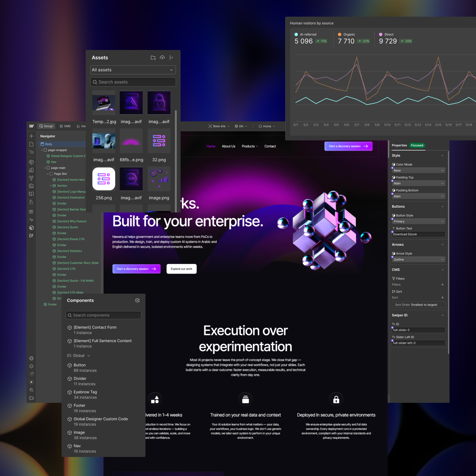Viewport: 476px width, 476px height.
Task: Click the add Sort plus icon
Action: [442, 297]
